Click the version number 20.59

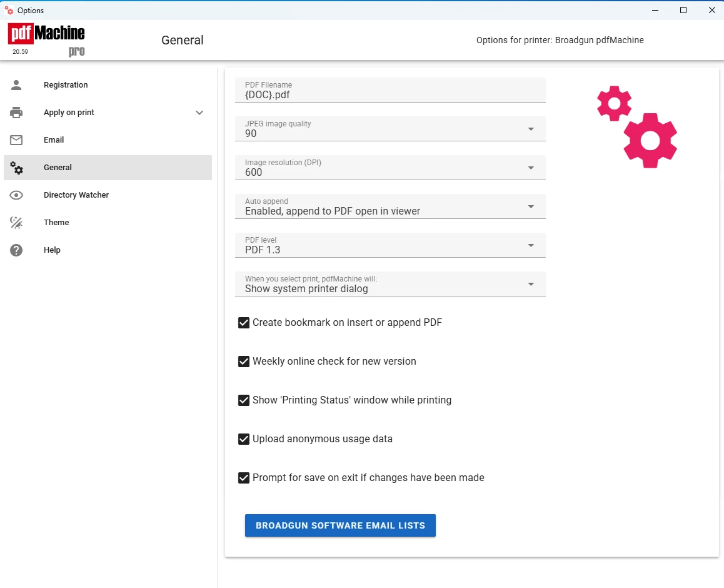20,52
